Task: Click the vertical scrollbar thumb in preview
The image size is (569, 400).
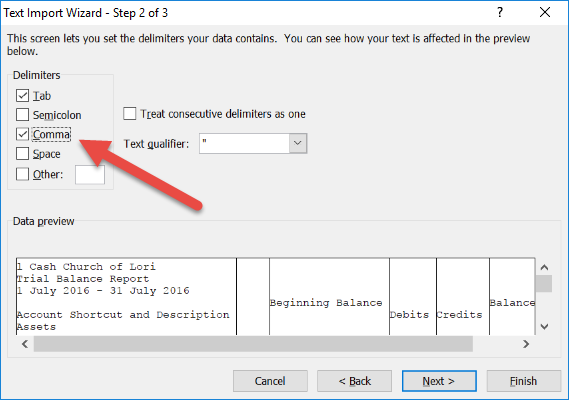Action: tap(544, 284)
